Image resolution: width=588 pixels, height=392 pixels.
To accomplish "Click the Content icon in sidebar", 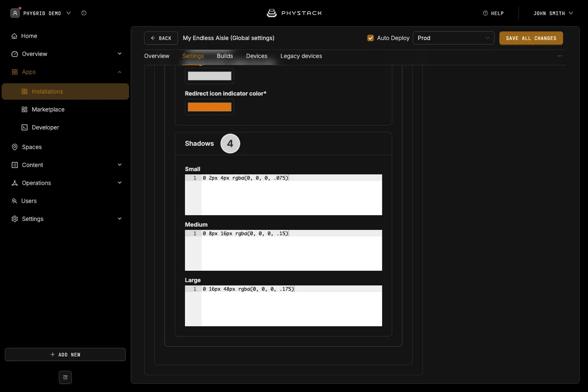I will click(15, 165).
